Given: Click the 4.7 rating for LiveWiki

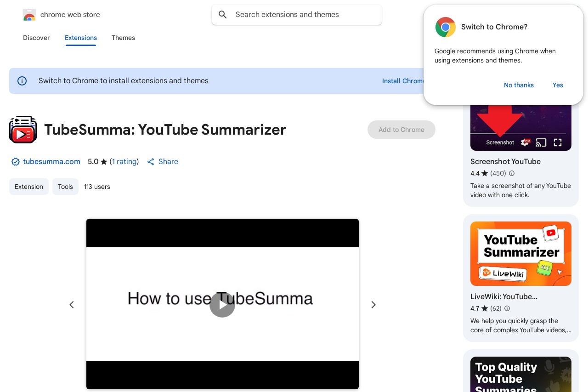Looking at the screenshot, I should click(x=475, y=309).
